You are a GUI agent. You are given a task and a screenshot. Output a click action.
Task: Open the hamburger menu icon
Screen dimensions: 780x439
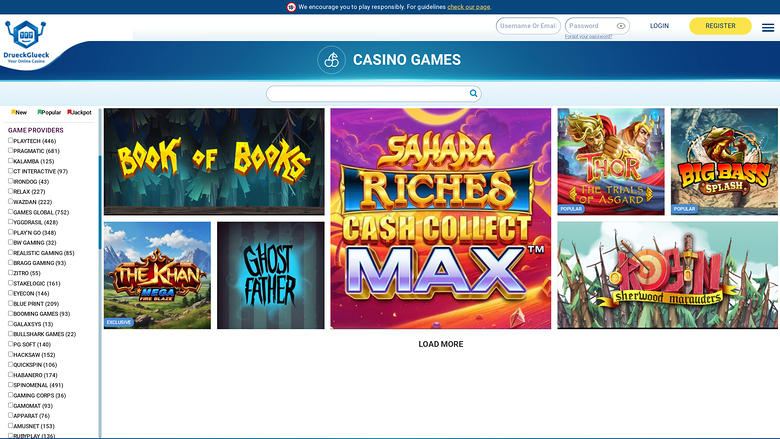[x=768, y=27]
